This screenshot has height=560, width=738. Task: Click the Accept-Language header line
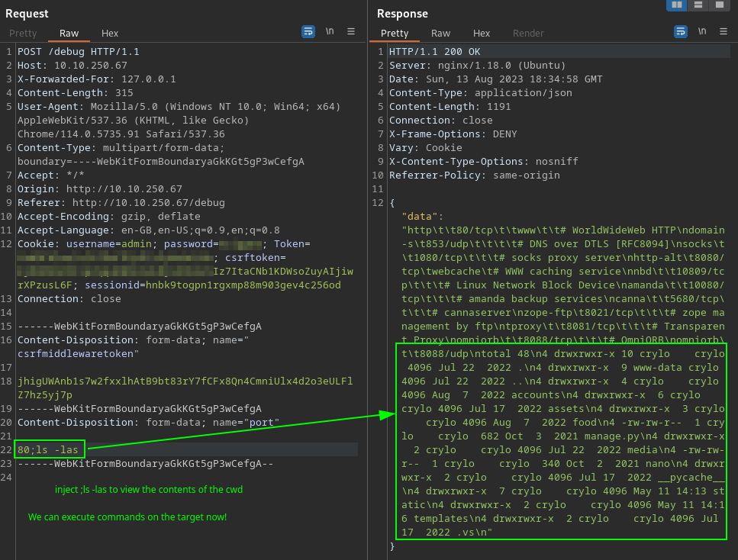pos(149,230)
